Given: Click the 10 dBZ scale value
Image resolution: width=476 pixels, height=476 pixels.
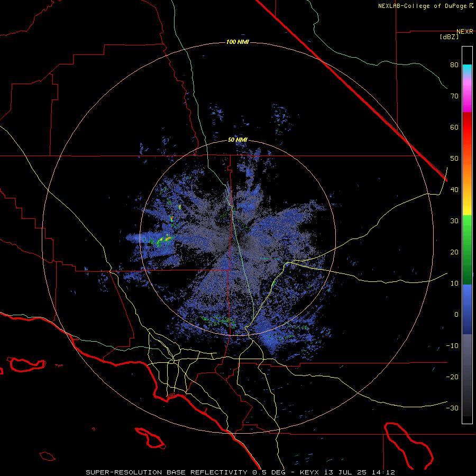Looking at the screenshot, I should 454,283.
